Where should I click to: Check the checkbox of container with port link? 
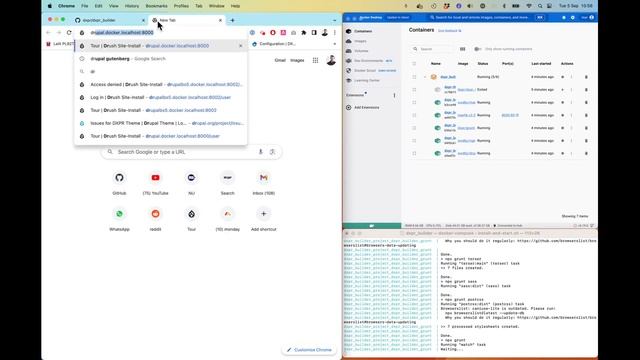(x=414, y=115)
